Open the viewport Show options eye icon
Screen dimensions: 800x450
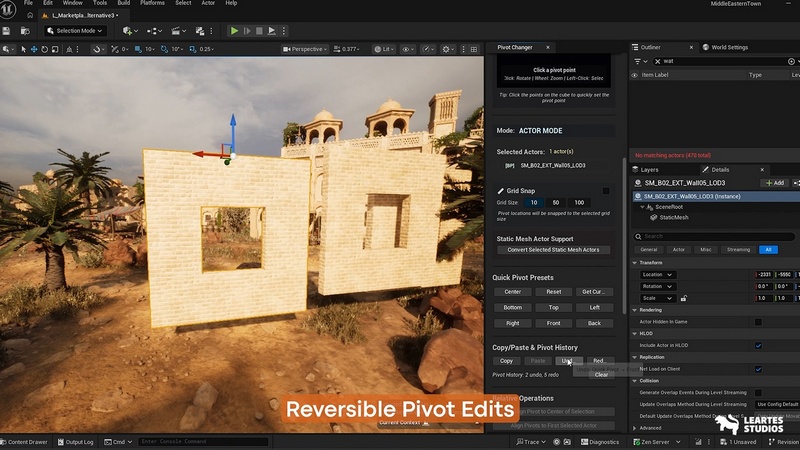coord(408,49)
